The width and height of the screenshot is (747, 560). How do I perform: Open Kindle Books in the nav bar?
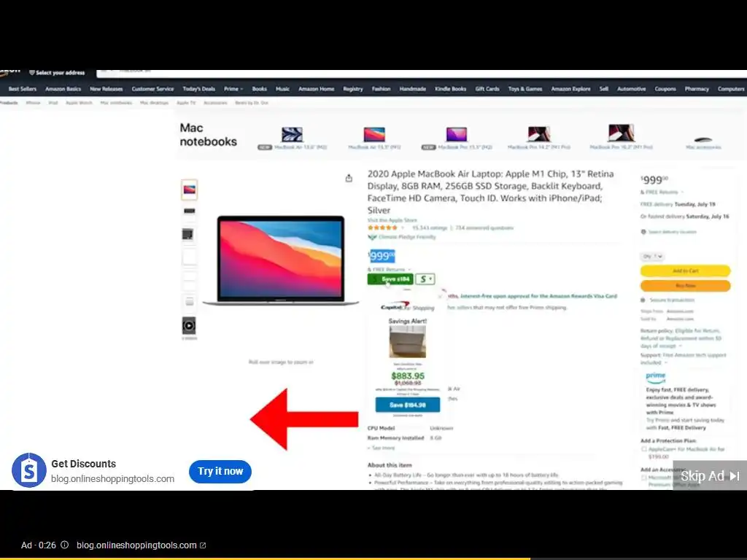click(450, 89)
